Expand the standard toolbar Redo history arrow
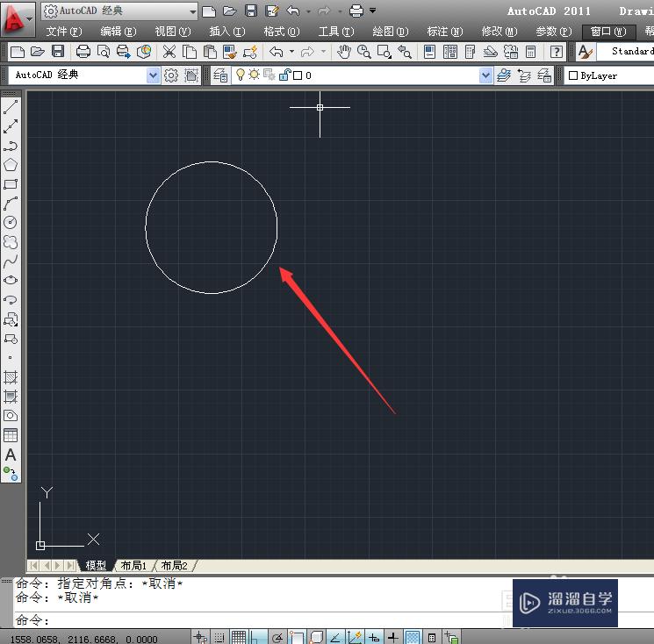The image size is (654, 644). click(x=323, y=52)
